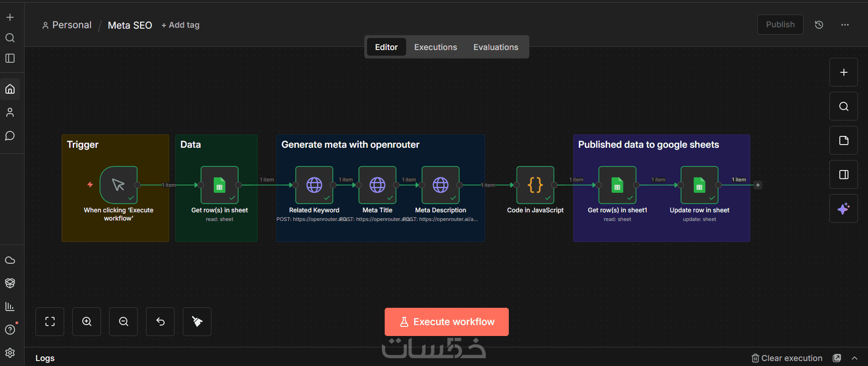Click the 'Code in JavaScript' label
868x366 pixels.
tap(535, 210)
